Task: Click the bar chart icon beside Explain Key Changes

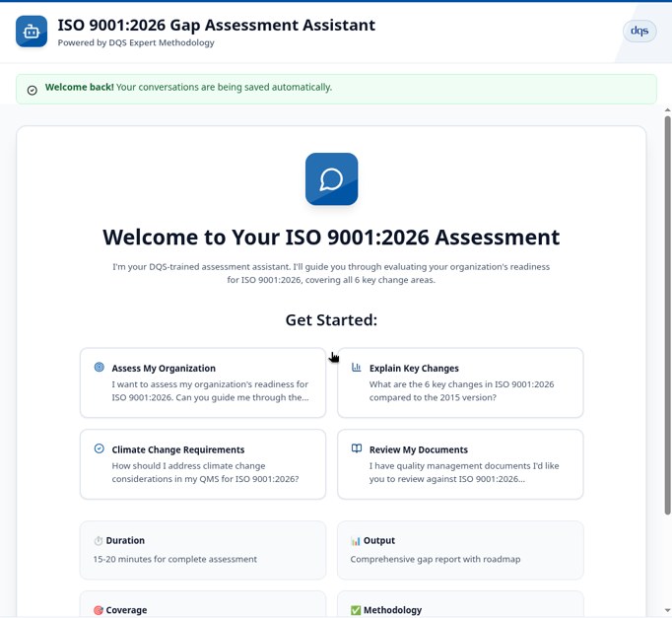Action: 356,367
